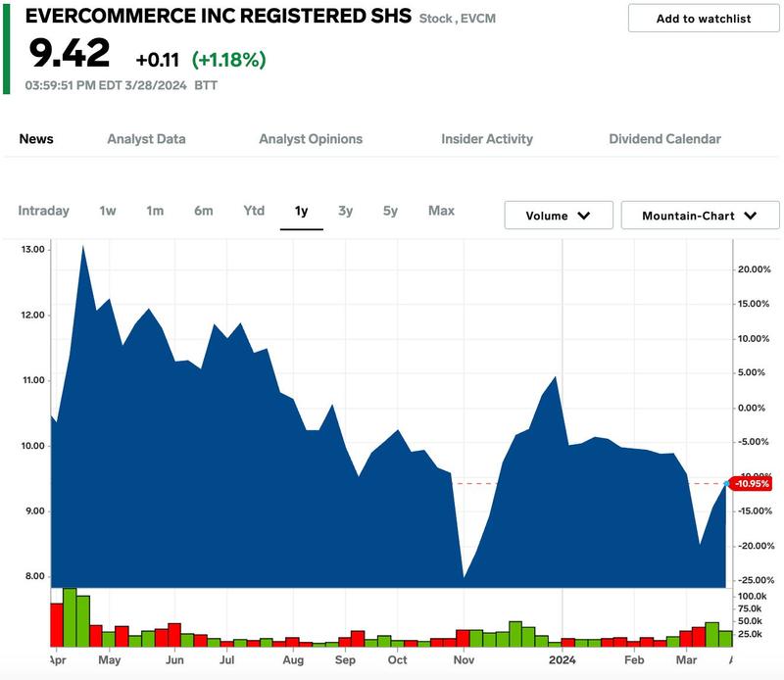
Task: Click the 11.00 price axis label
Action: [x=33, y=380]
